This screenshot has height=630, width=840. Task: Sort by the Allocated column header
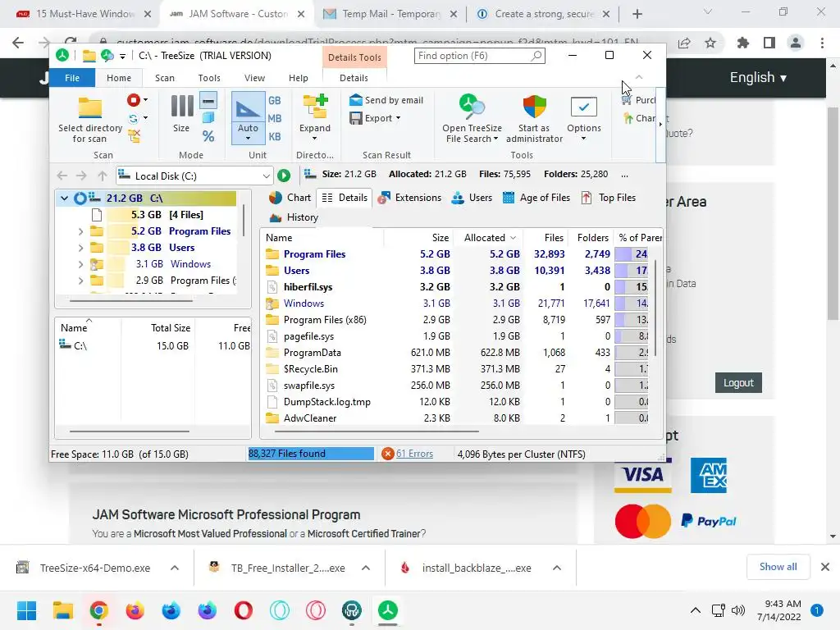pyautogui.click(x=489, y=238)
